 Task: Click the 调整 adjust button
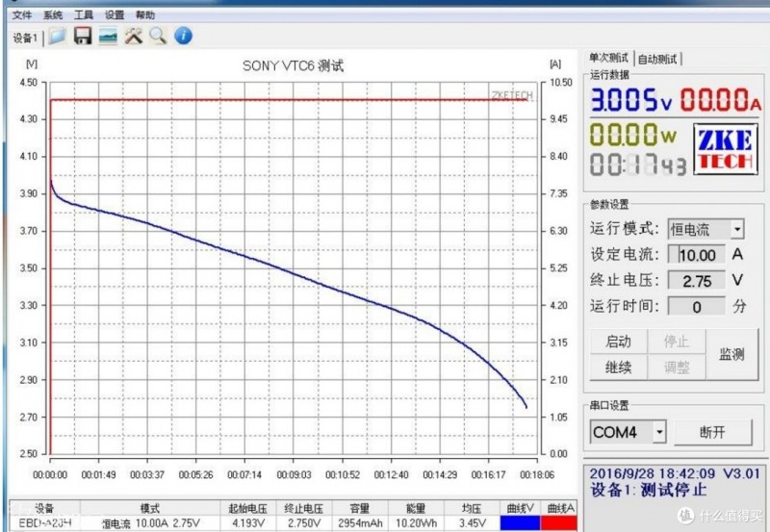tap(677, 367)
